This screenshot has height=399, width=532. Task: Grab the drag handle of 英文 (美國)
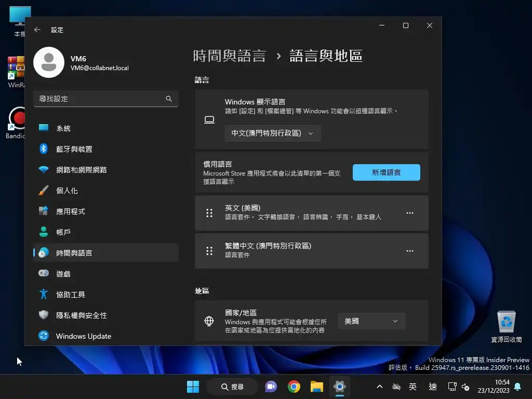209,213
